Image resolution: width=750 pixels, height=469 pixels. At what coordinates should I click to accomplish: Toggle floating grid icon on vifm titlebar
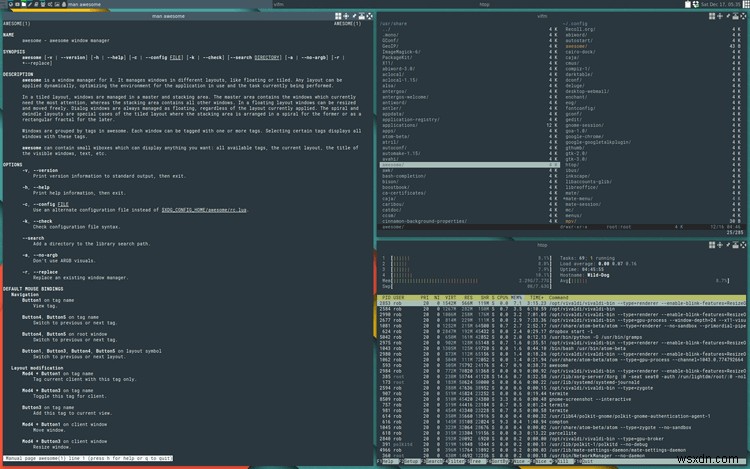(712, 16)
